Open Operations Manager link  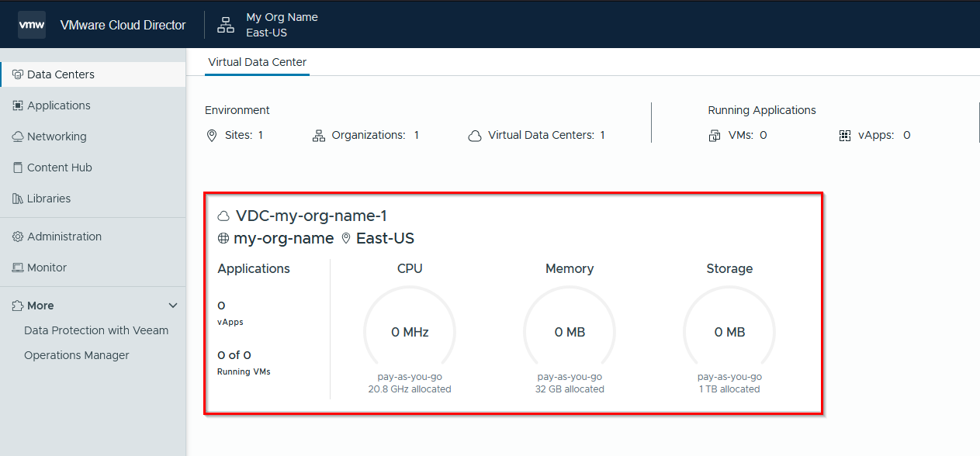pos(77,355)
